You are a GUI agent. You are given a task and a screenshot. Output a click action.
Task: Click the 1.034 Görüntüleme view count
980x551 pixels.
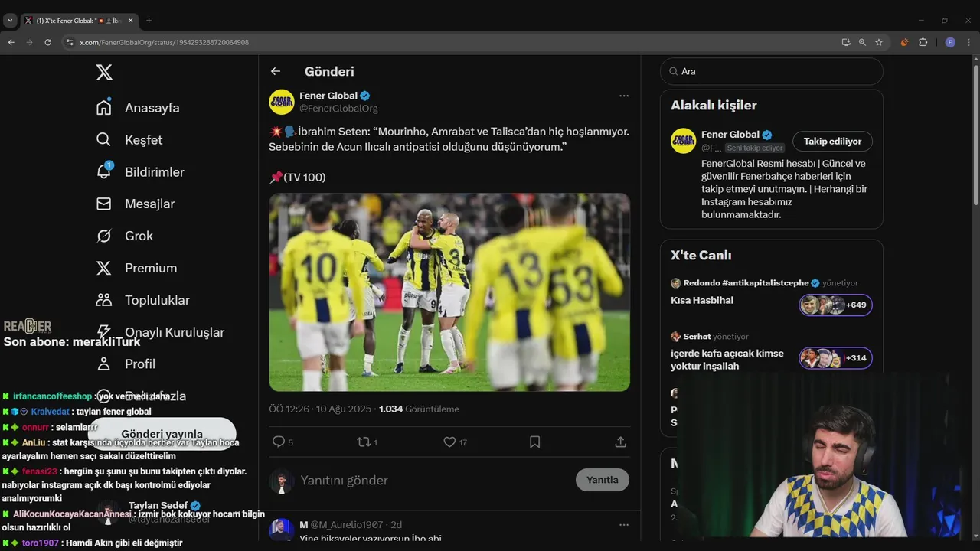(x=419, y=409)
